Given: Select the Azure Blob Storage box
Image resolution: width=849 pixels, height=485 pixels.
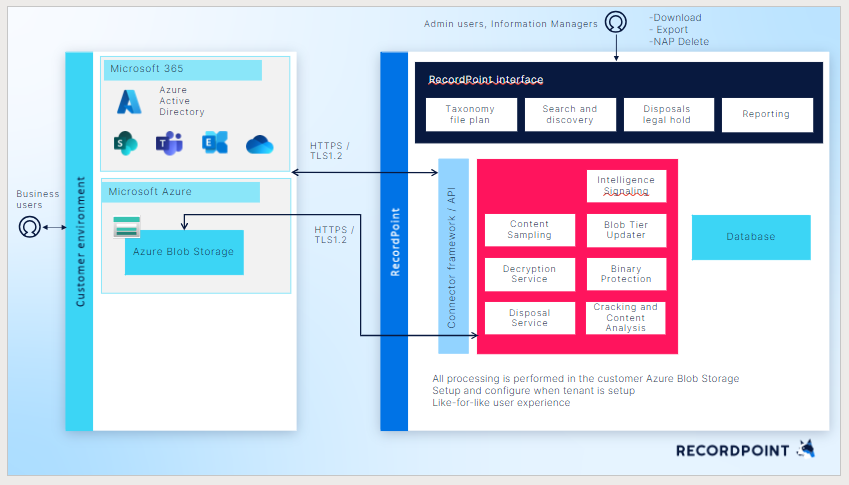Looking at the screenshot, I should click(184, 252).
